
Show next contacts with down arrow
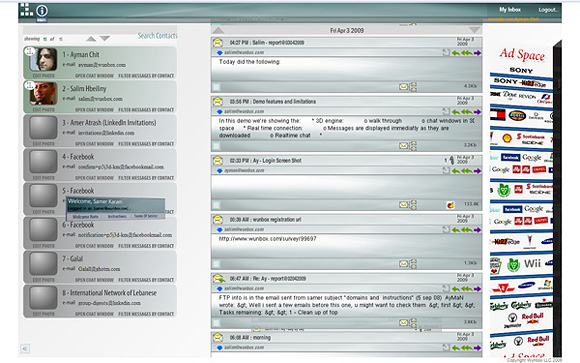tap(105, 38)
